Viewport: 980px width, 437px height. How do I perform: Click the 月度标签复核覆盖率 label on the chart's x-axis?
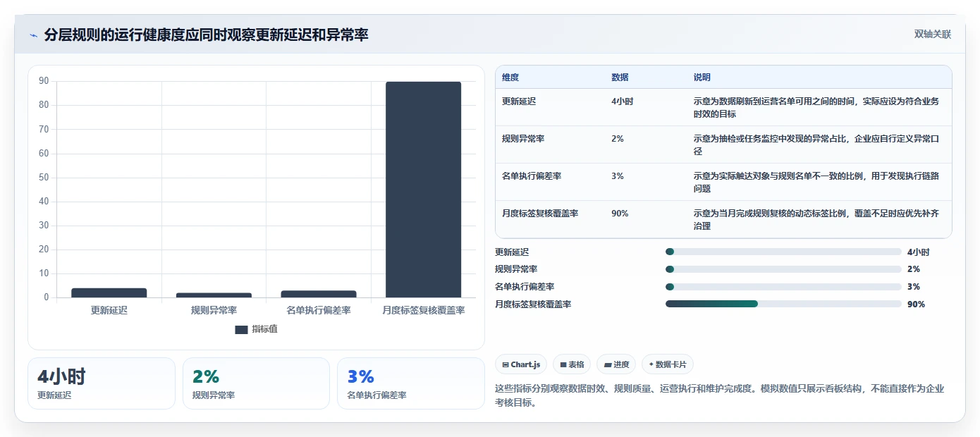pos(423,310)
